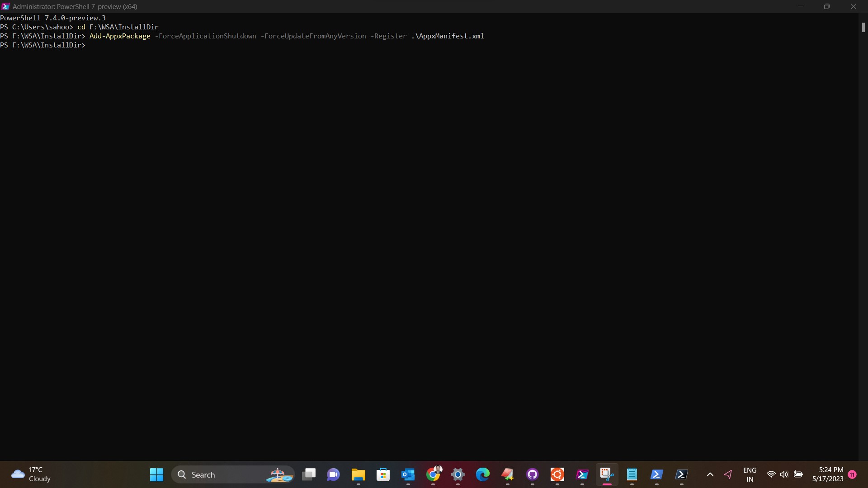Open Microsoft Teams chat
The image size is (868, 488).
[x=333, y=475]
